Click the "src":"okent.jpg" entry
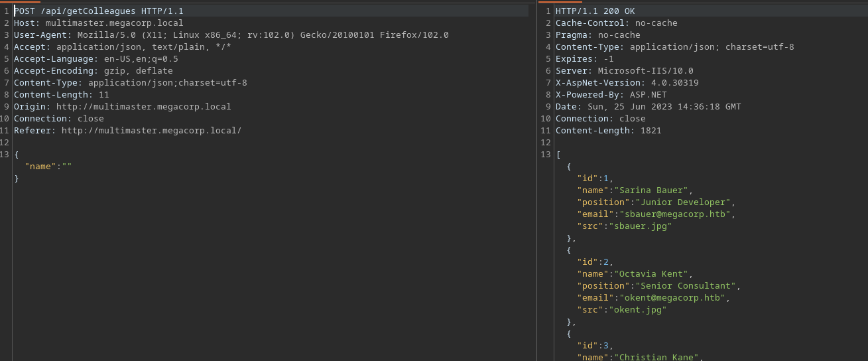The height and width of the screenshot is (361, 868). (622, 310)
